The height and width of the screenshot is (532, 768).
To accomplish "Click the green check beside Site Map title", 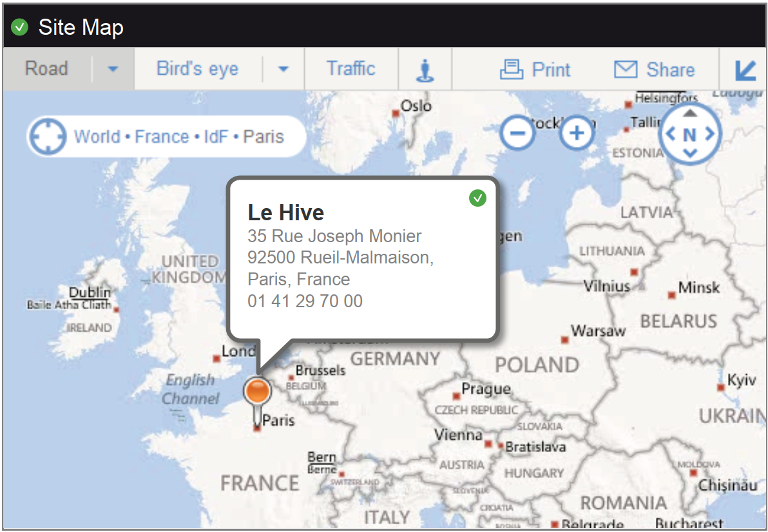I will pyautogui.click(x=19, y=27).
